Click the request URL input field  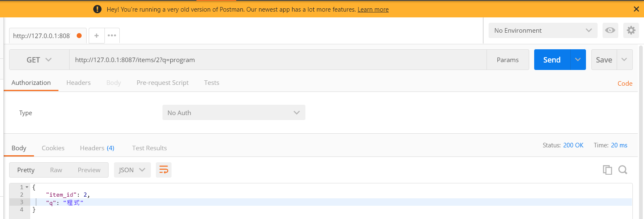click(278, 60)
